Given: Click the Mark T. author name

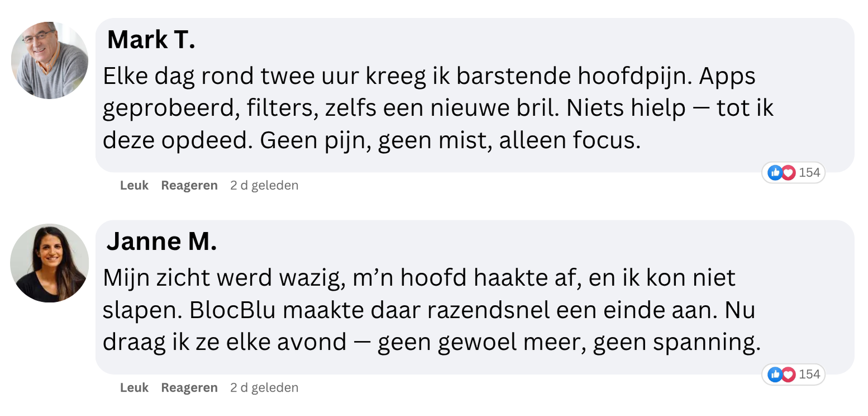Looking at the screenshot, I should tap(151, 40).
